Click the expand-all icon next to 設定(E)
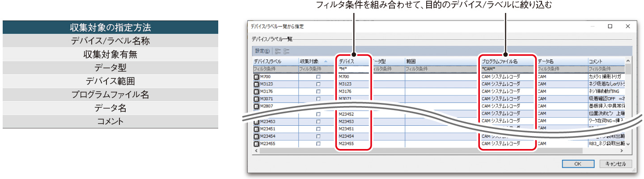Screen dimensions: 644x179 (277, 51)
